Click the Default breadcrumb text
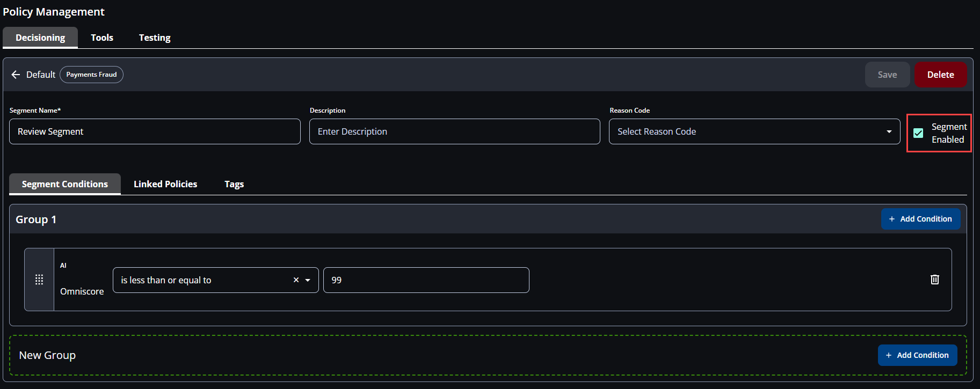The width and height of the screenshot is (980, 389). coord(41,75)
